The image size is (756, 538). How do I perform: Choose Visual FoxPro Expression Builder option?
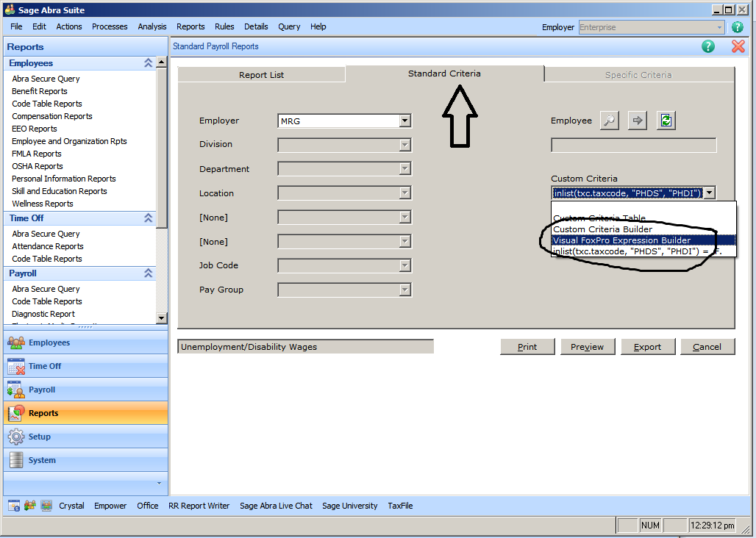(x=643, y=240)
